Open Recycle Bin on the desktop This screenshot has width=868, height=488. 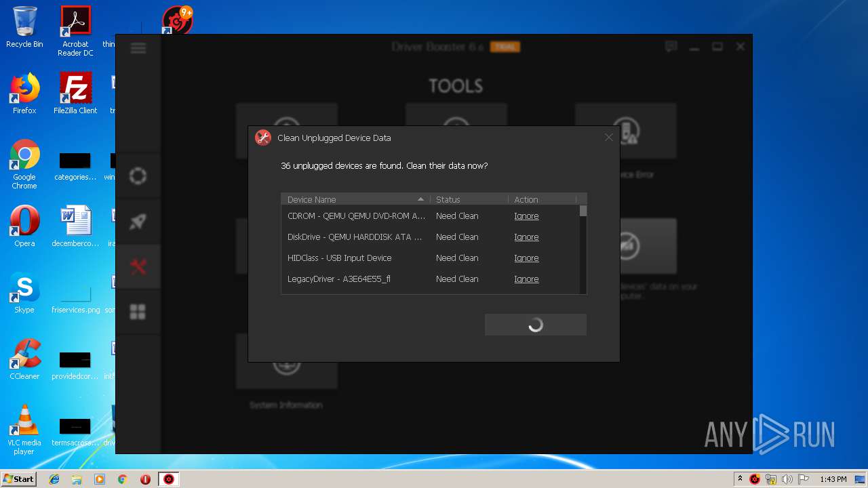24,27
